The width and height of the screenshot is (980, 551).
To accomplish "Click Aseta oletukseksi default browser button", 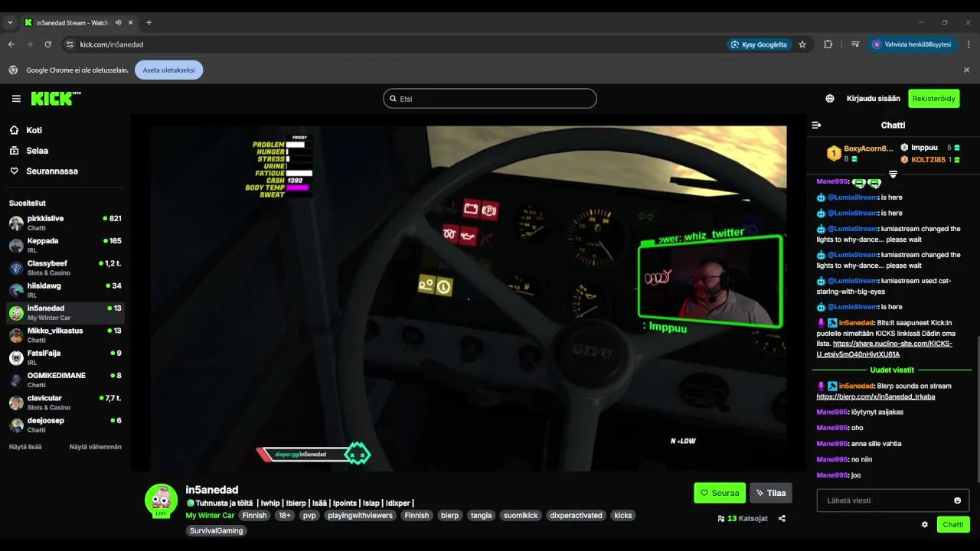I will tap(168, 70).
